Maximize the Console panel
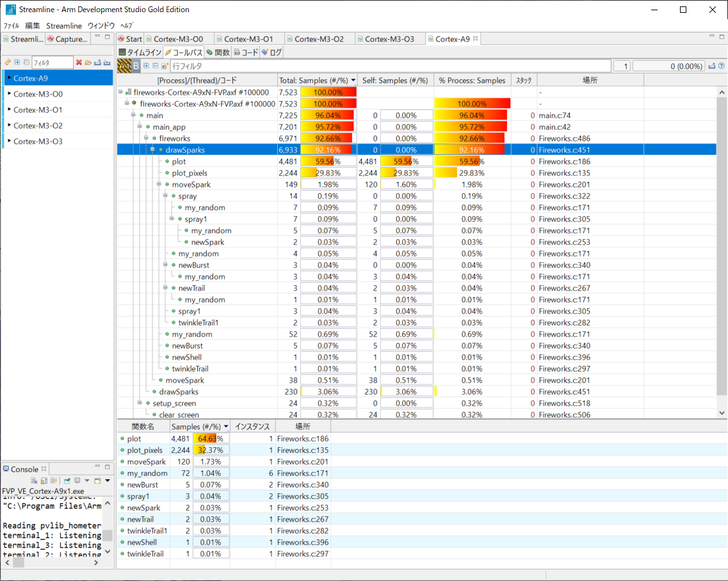728x581 pixels. pos(108,466)
